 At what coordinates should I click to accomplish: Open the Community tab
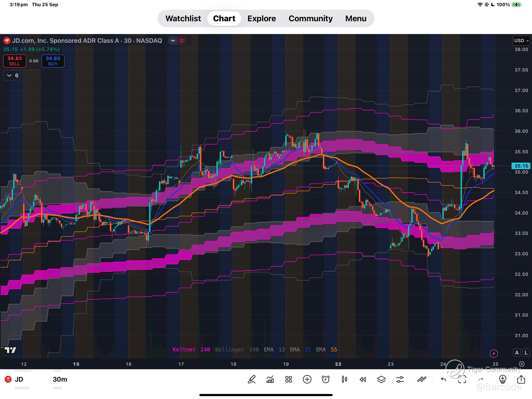point(310,19)
